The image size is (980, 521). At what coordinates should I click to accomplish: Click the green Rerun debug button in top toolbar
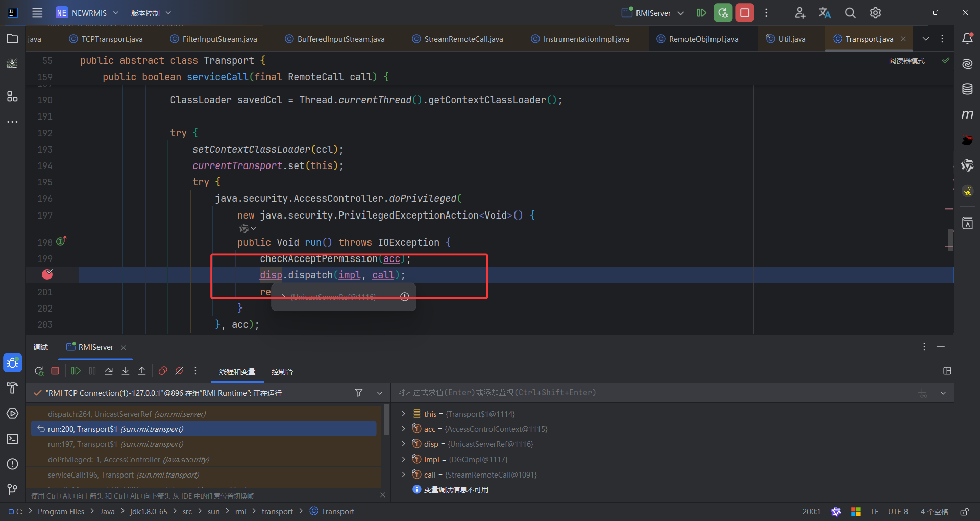723,13
